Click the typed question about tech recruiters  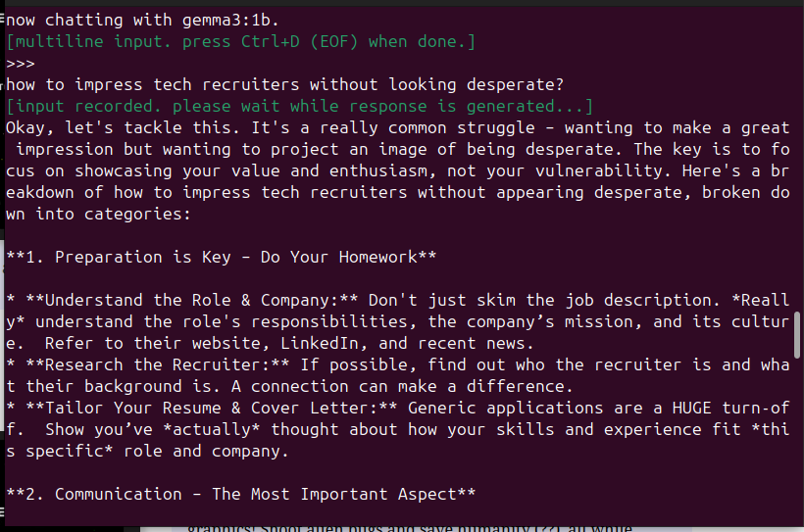[x=284, y=84]
